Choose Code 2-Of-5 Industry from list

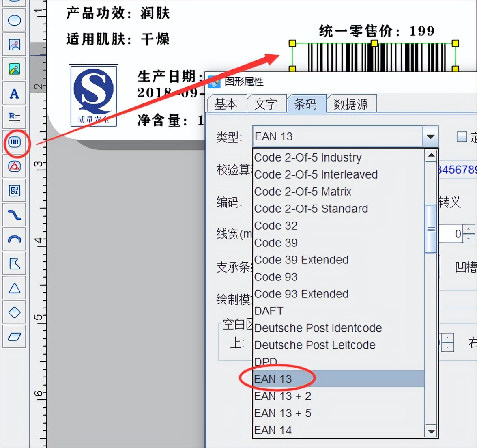(x=339, y=157)
